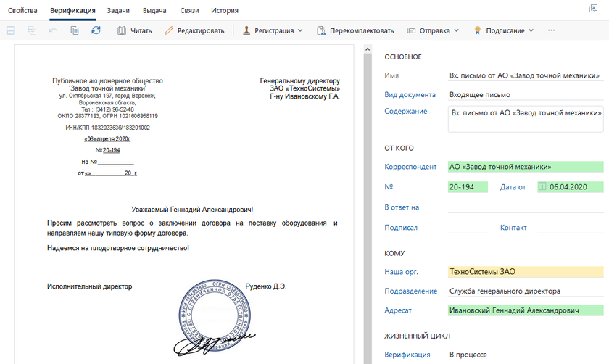Image resolution: width=609 pixels, height=364 pixels.
Task: Open the Корреспондент link
Action: tap(410, 167)
